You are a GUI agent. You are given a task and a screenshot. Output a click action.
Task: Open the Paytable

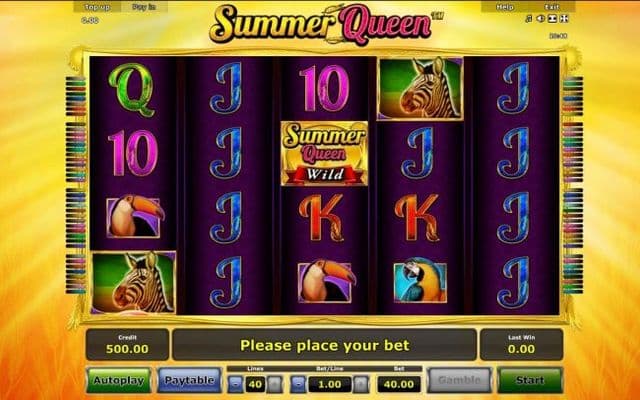click(189, 380)
